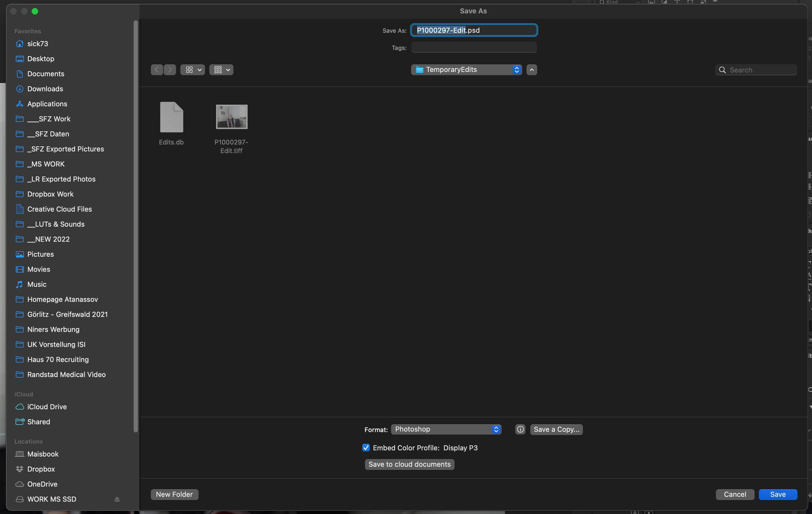The image size is (812, 514).
Task: Open the grouping options dropdown
Action: (x=221, y=70)
